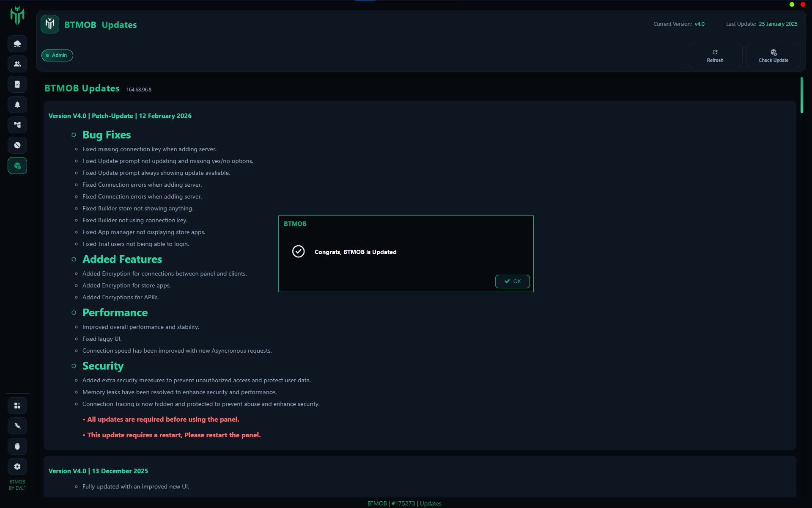The width and height of the screenshot is (812, 508).
Task: Select the highlighted updates package icon
Action: (17, 166)
